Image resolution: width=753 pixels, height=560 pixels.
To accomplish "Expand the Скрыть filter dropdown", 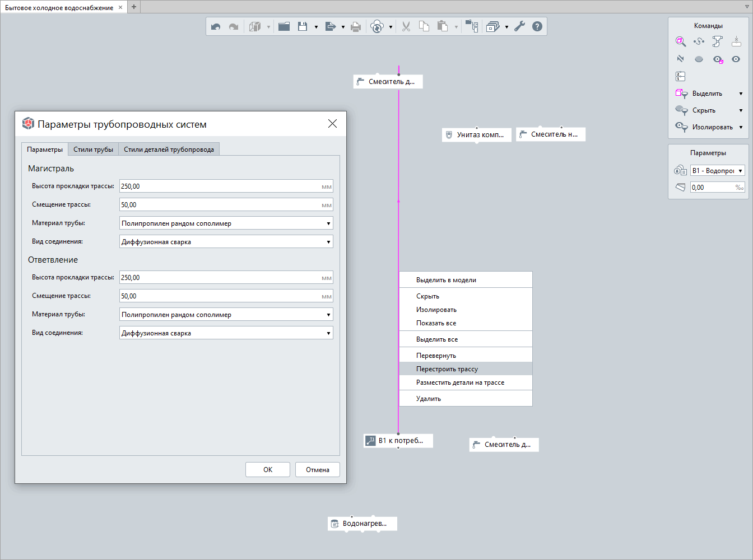I will pyautogui.click(x=741, y=110).
